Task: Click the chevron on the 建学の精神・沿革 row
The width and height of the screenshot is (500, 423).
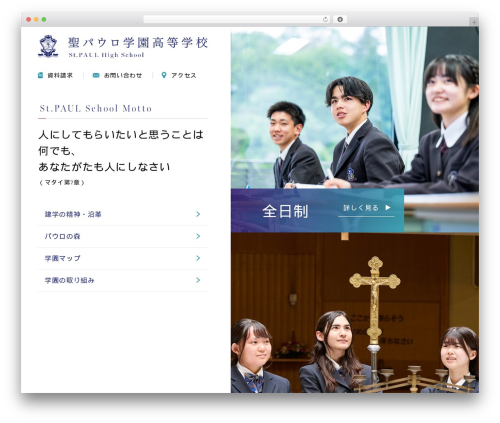Action: pyautogui.click(x=198, y=214)
